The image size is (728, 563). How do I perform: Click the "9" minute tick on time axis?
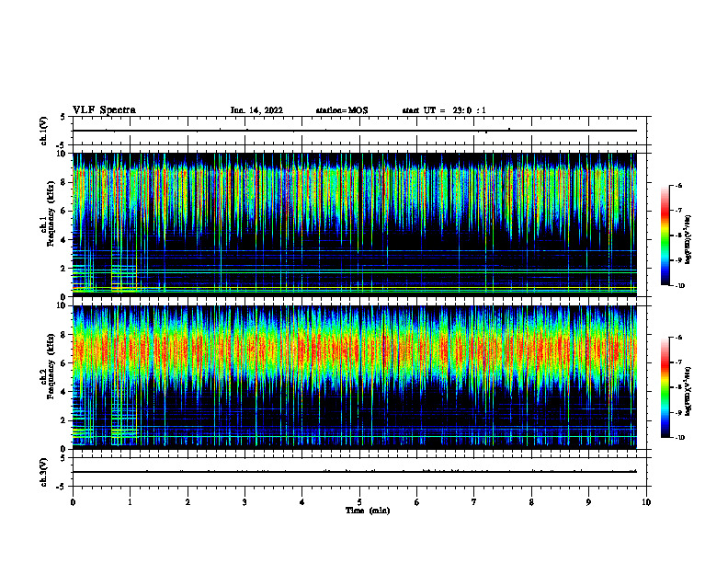pos(588,502)
